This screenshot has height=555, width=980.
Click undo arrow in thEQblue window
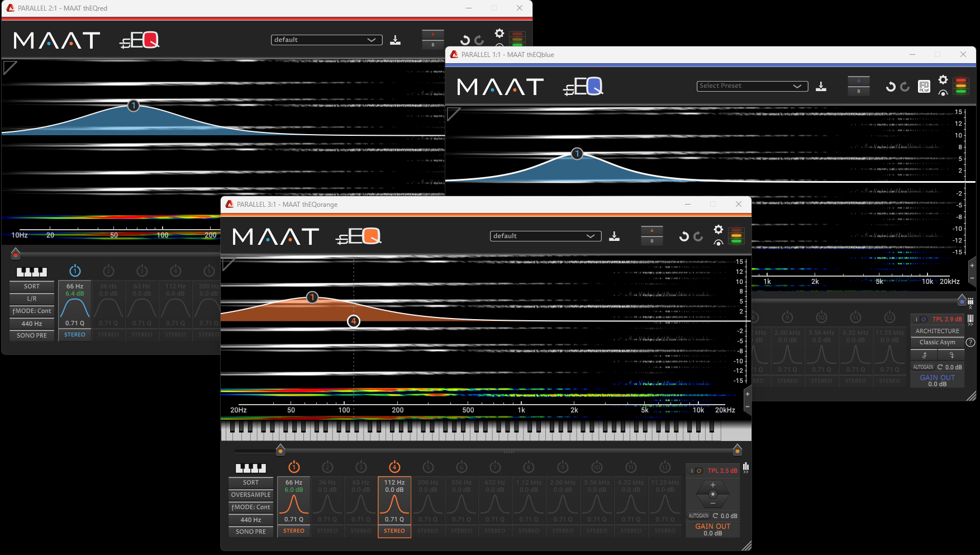tap(891, 87)
